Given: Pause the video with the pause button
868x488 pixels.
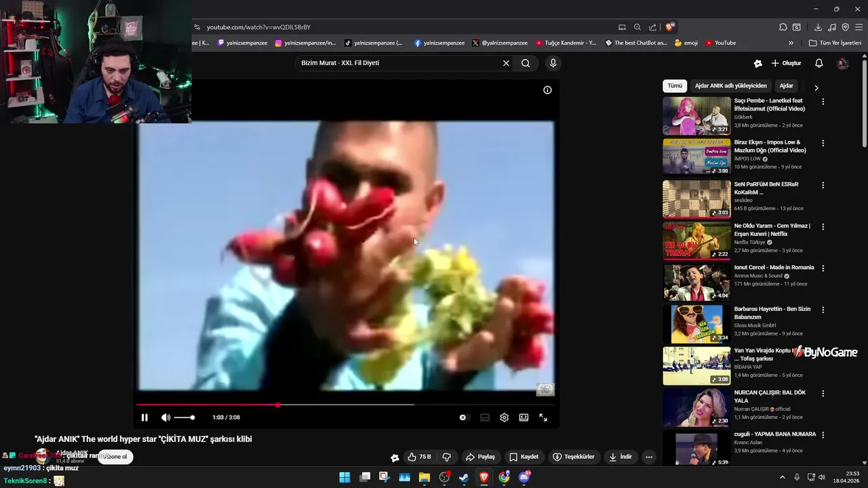Looking at the screenshot, I should [144, 418].
